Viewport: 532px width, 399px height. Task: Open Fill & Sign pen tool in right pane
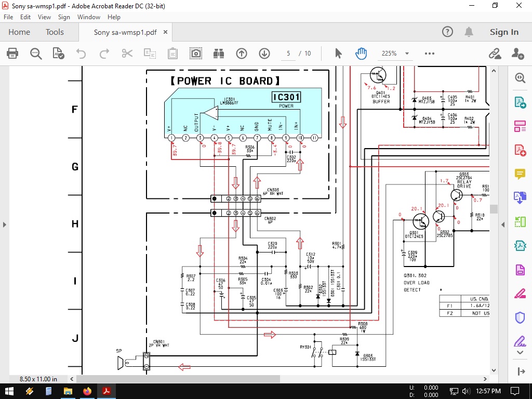(x=520, y=341)
